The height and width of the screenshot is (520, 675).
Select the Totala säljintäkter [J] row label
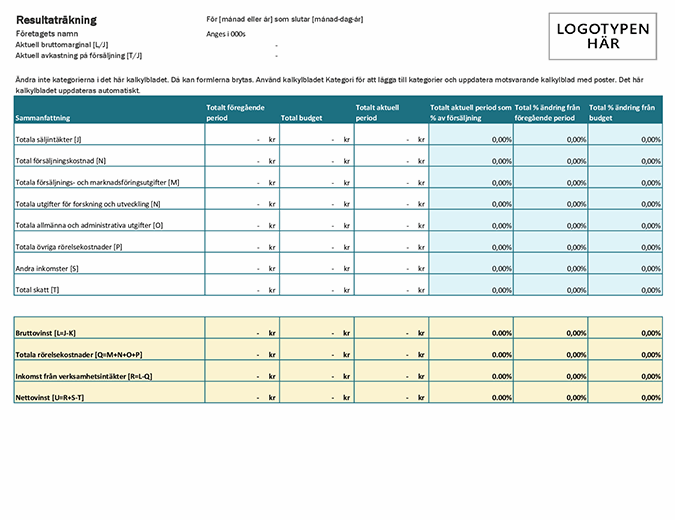49,139
